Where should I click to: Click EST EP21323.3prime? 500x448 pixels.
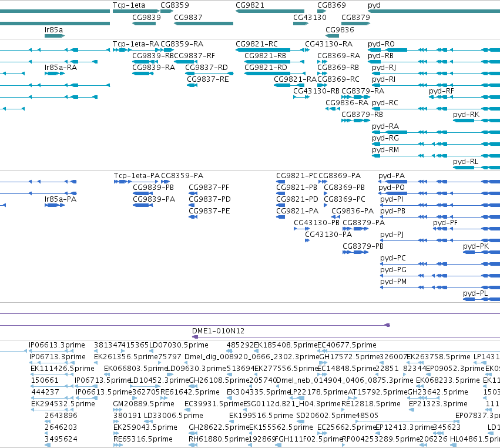tap(438, 404)
